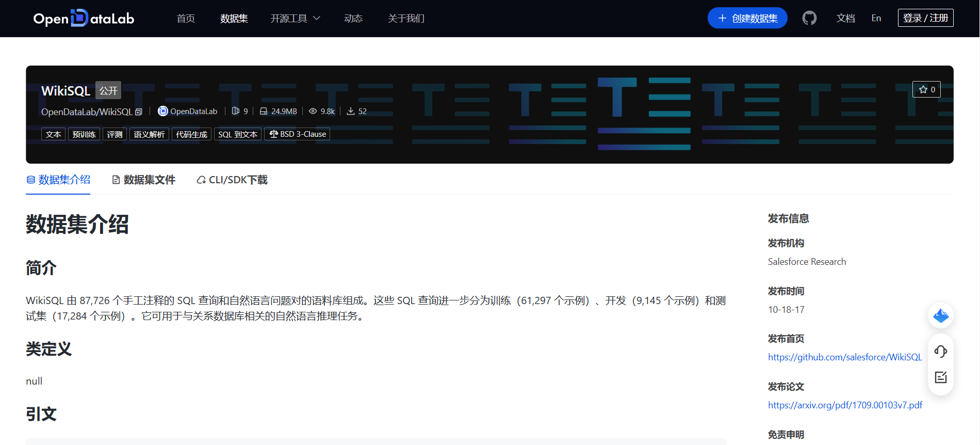
Task: Click the 评测 tag
Action: [115, 134]
